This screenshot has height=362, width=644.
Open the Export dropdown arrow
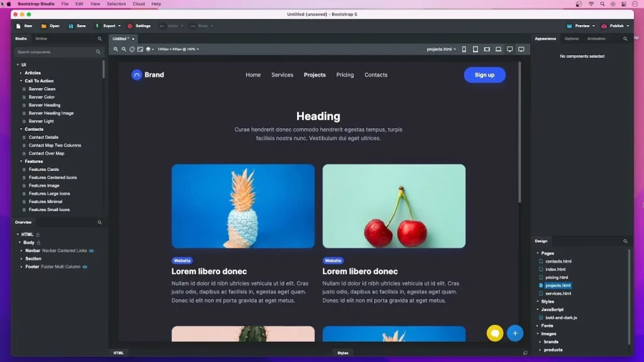pos(119,26)
